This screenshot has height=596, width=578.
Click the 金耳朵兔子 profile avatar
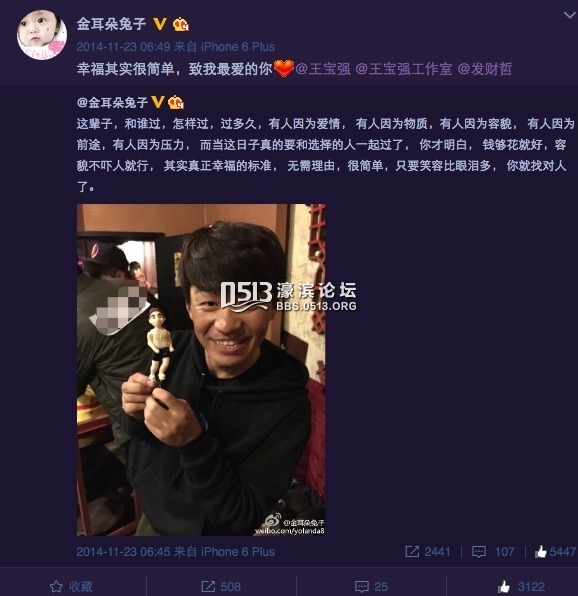42,35
